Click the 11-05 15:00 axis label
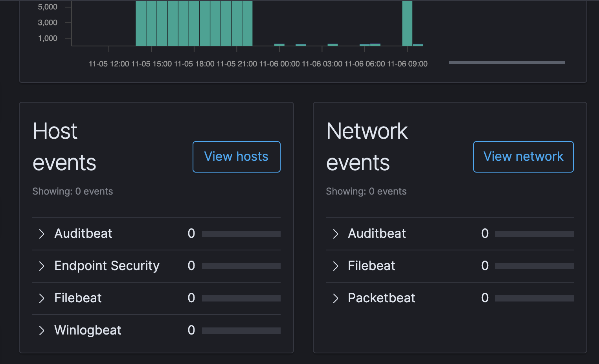The image size is (599, 364). tap(151, 64)
